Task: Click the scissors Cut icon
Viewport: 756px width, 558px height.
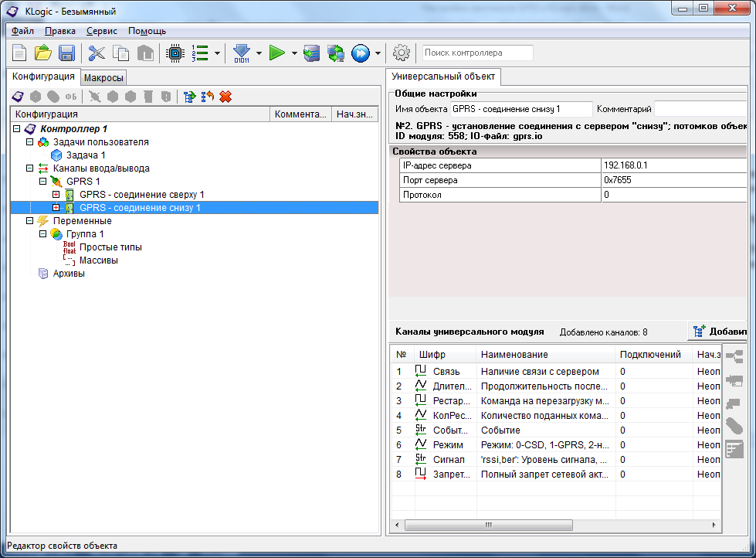Action: point(97,53)
